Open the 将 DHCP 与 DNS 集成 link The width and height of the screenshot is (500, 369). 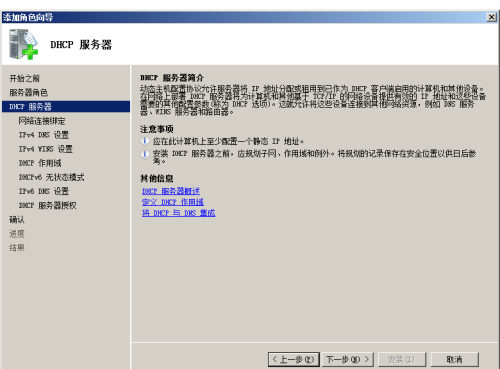[179, 213]
